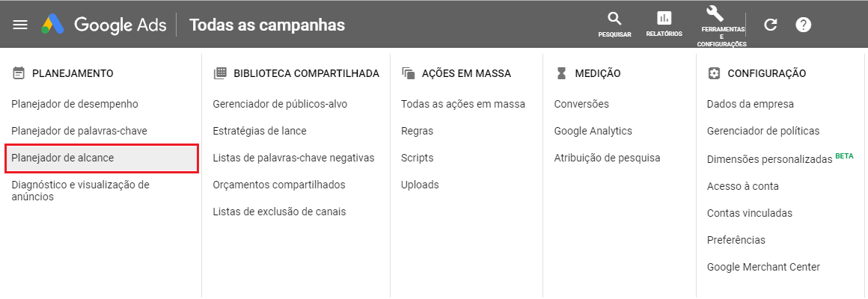Click the Configuração gear icon

714,73
